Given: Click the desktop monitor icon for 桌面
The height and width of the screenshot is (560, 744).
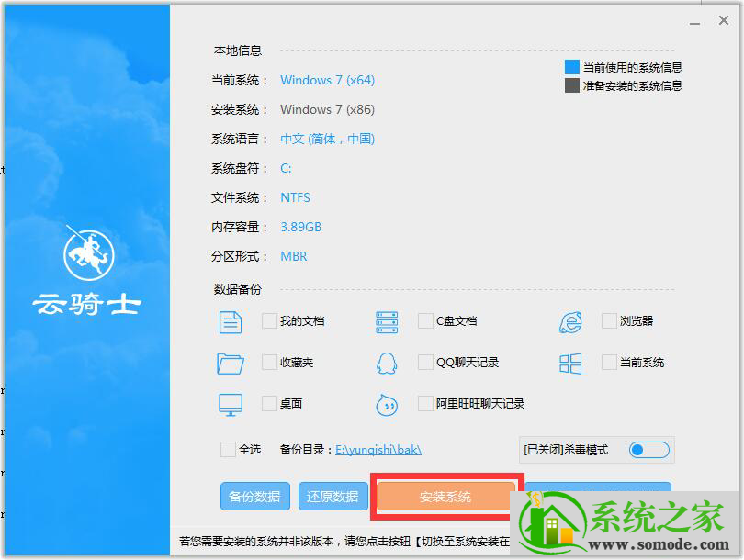Looking at the screenshot, I should click(231, 404).
